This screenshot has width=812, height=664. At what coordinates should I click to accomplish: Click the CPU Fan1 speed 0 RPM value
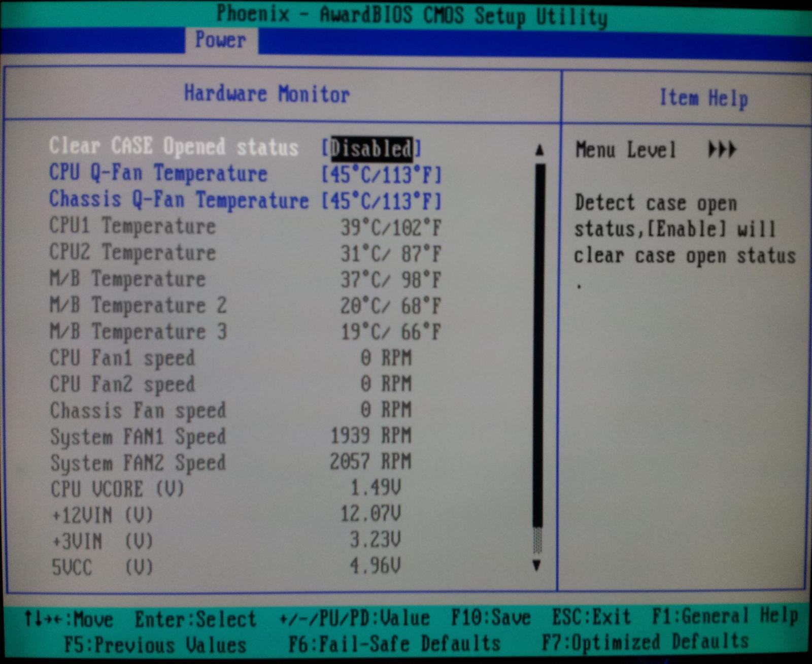click(x=386, y=358)
